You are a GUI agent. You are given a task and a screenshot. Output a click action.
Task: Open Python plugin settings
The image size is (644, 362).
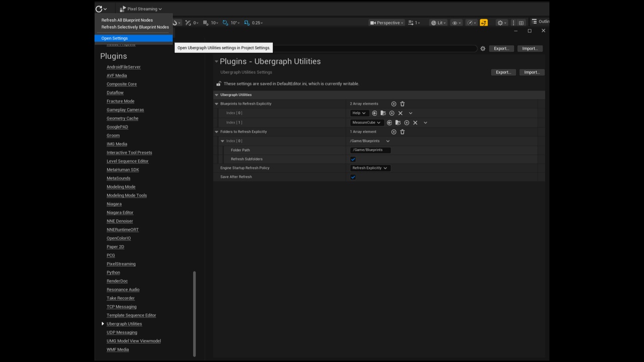pyautogui.click(x=113, y=273)
